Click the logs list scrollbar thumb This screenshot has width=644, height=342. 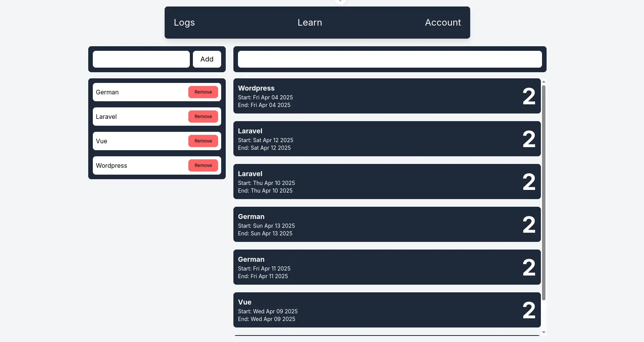[x=544, y=193]
